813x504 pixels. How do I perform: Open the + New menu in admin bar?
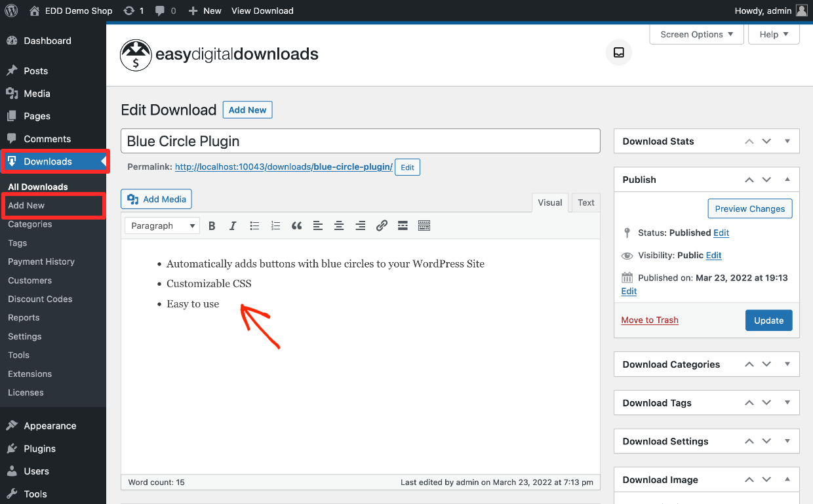(205, 10)
